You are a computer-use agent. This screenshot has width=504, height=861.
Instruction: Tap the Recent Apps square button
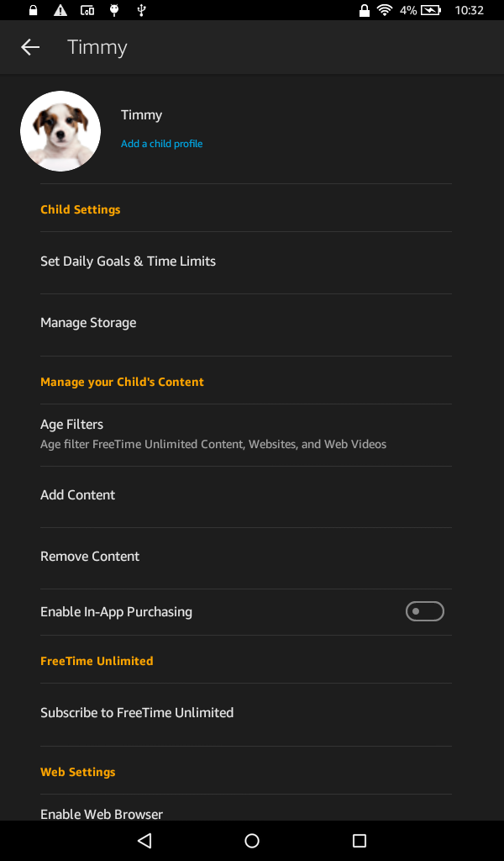360,840
